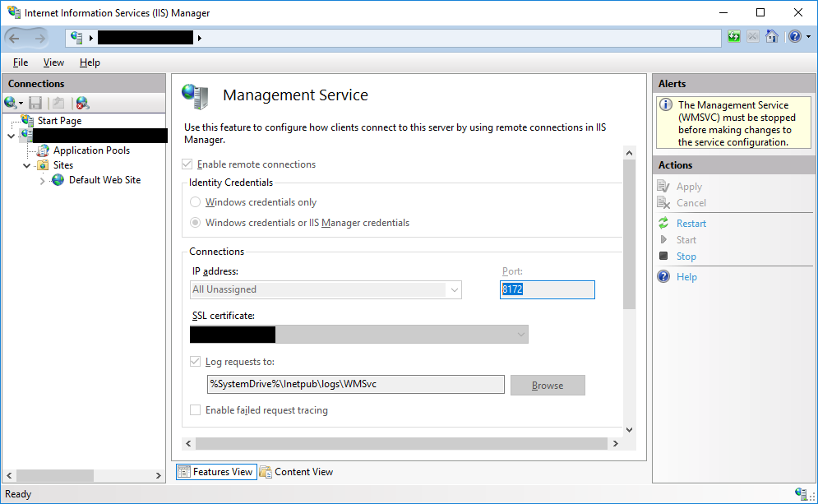Click Apply in Actions pane
This screenshot has height=504, width=818.
pyautogui.click(x=689, y=187)
